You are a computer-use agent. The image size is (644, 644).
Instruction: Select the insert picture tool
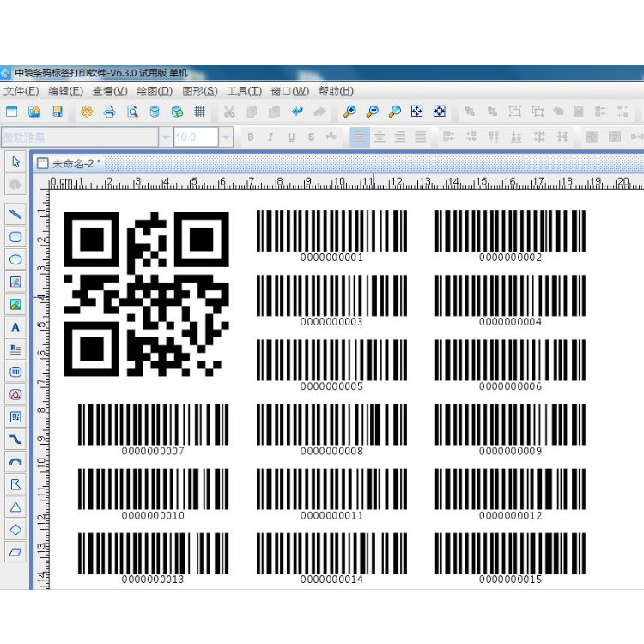point(15,282)
